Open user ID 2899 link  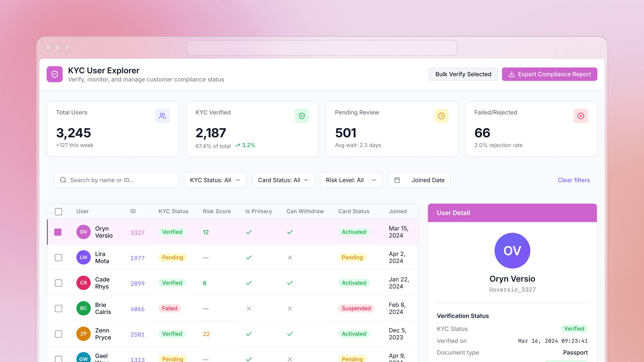[x=138, y=284]
